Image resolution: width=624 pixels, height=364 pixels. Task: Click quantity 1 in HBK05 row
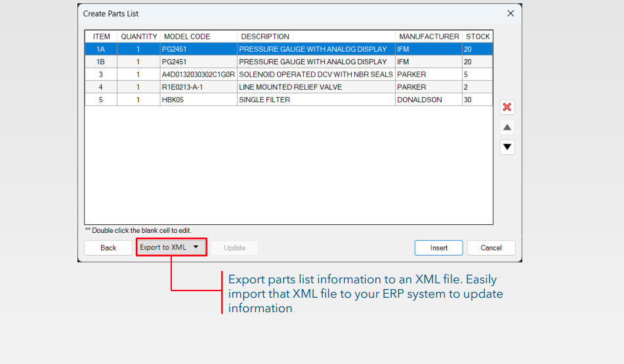139,100
